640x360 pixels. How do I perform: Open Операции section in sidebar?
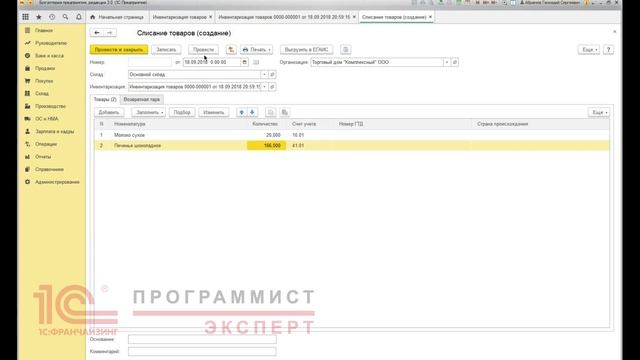coord(46,144)
